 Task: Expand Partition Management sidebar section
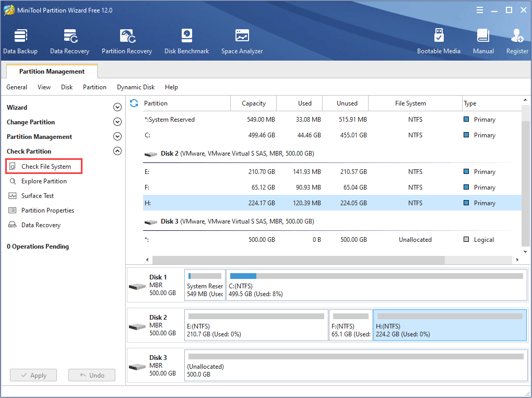[117, 136]
